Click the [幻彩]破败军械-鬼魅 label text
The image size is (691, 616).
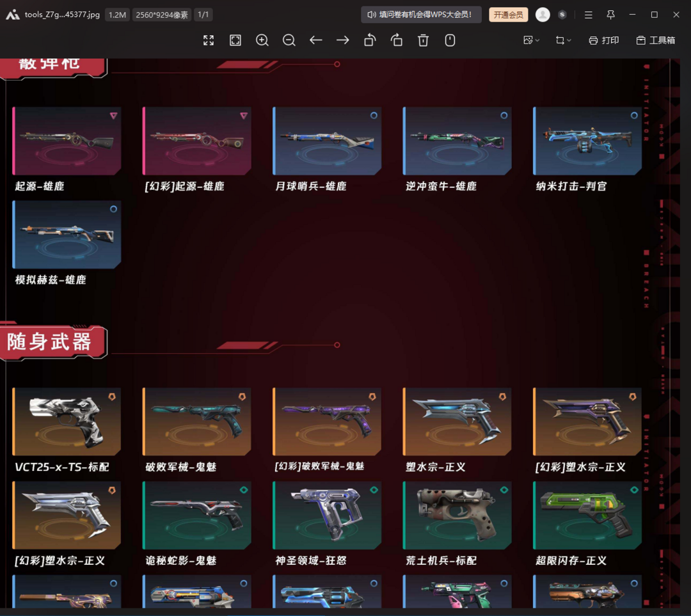319,466
